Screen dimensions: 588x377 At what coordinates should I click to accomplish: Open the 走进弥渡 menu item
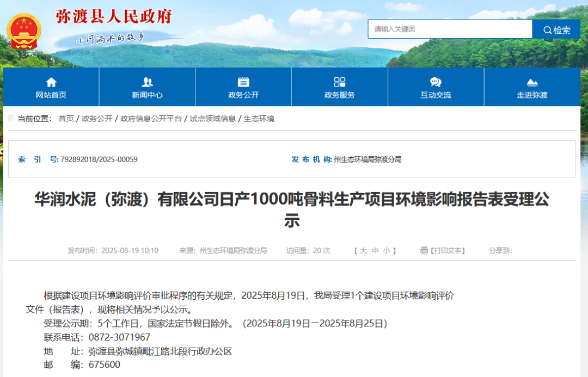(532, 87)
